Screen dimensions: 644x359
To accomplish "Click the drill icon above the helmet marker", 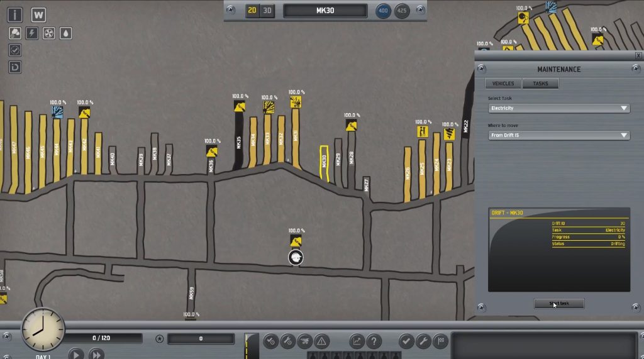I will [296, 240].
